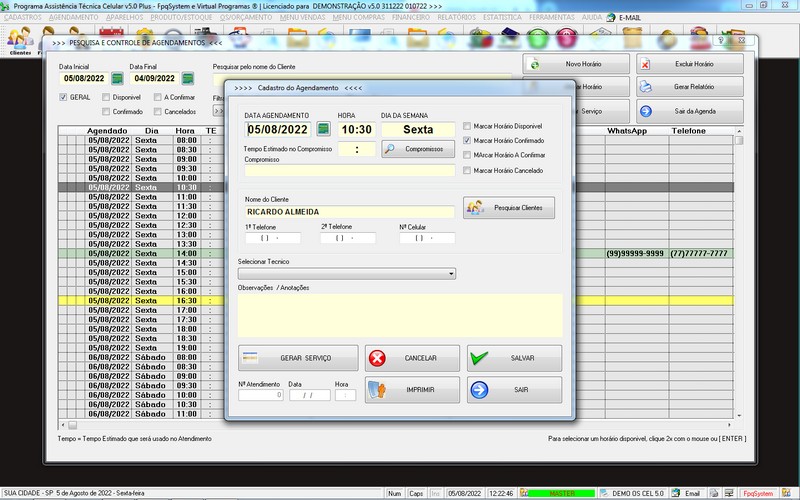Check Marcar Horário A Confirmar
The image size is (800, 500).
[467, 155]
